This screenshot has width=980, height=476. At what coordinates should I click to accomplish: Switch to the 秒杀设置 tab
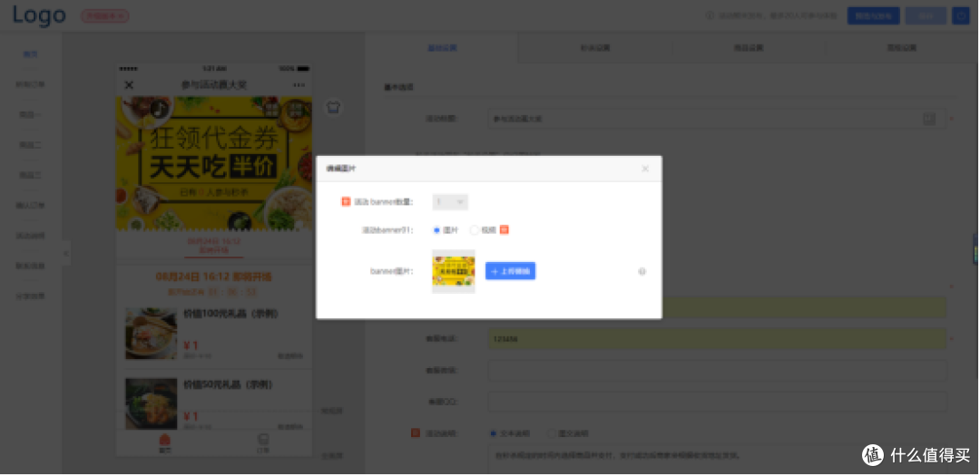(x=595, y=48)
